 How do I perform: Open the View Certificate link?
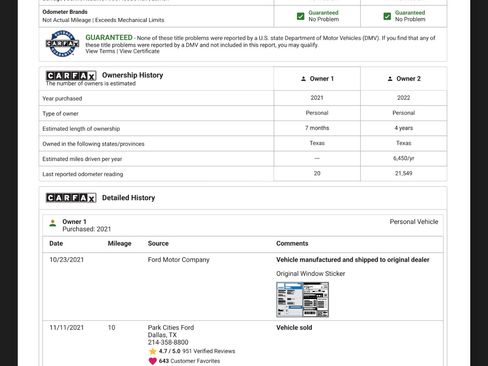(x=139, y=51)
